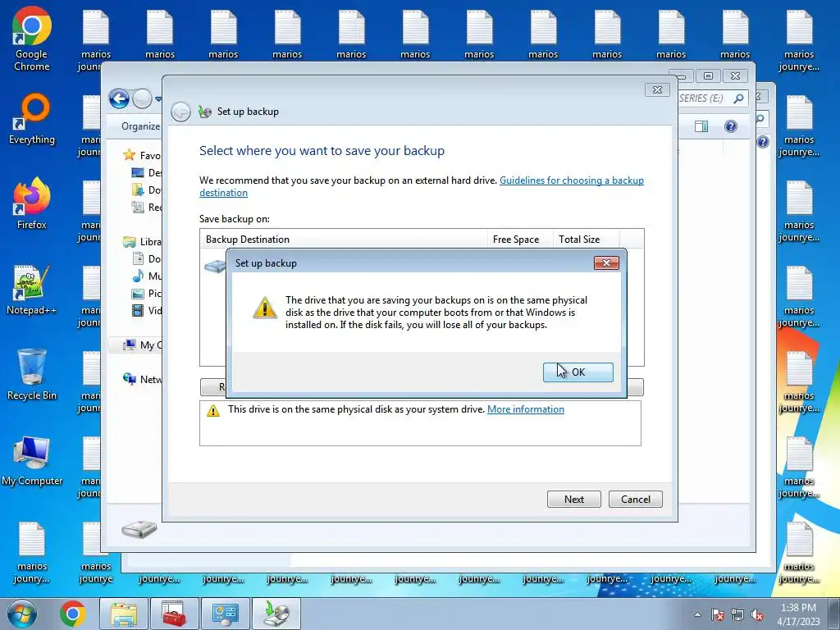This screenshot has width=840, height=630.
Task: Select My Computer in Explorer navigation pane
Action: point(142,345)
